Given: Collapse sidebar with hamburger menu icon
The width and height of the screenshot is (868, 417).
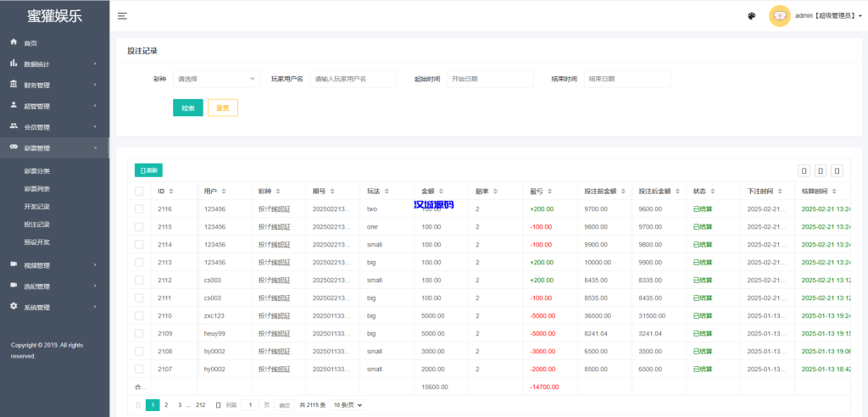Looking at the screenshot, I should tap(123, 16).
